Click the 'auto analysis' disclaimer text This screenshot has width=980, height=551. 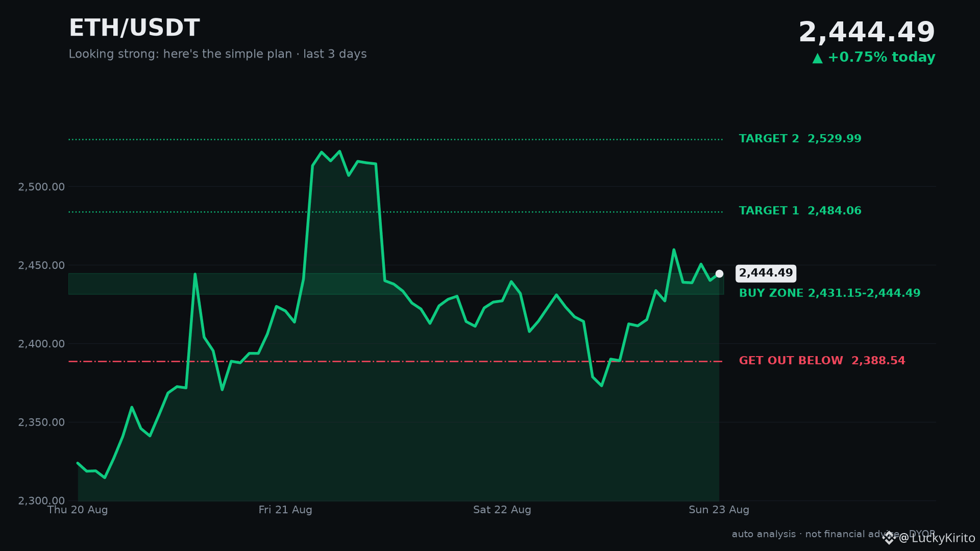coord(834,534)
